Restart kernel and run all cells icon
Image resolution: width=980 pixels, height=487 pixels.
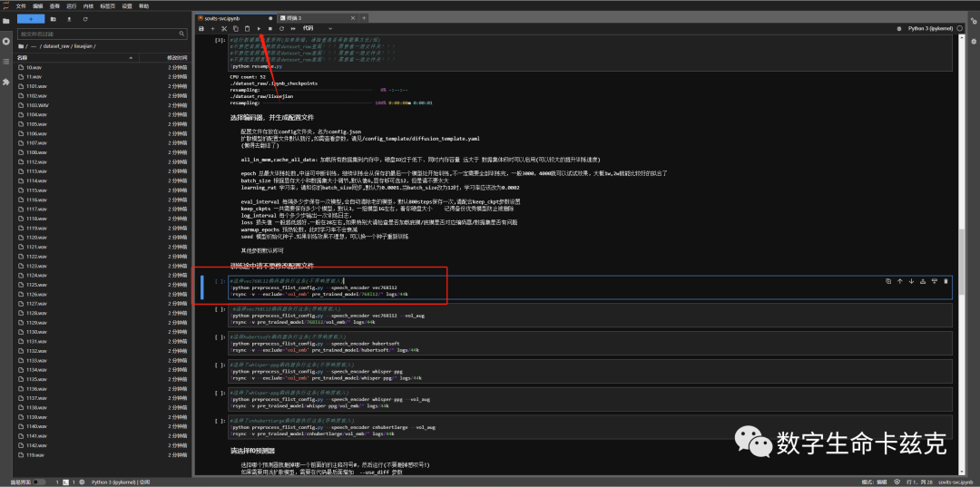292,29
